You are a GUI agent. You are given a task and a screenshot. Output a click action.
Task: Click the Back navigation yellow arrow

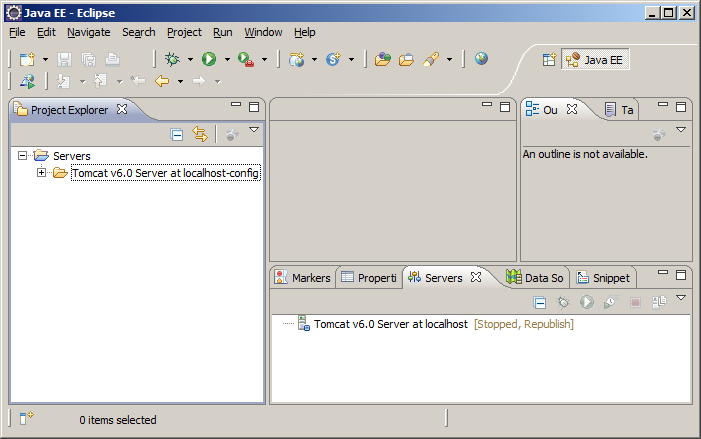click(x=162, y=81)
